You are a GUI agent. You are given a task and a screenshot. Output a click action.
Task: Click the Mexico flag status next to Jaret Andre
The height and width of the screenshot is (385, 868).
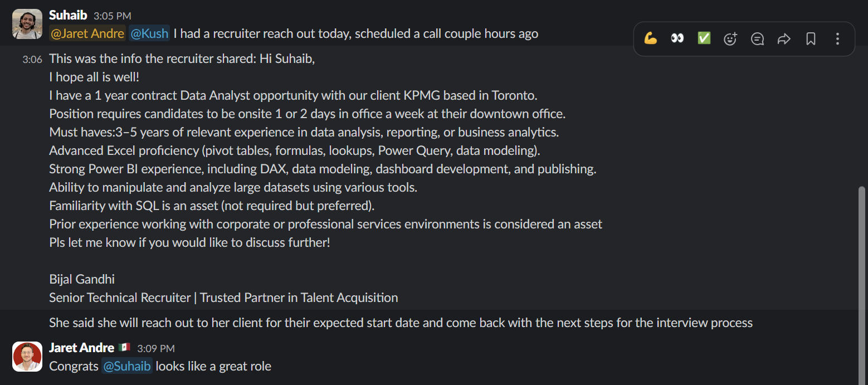[124, 348]
